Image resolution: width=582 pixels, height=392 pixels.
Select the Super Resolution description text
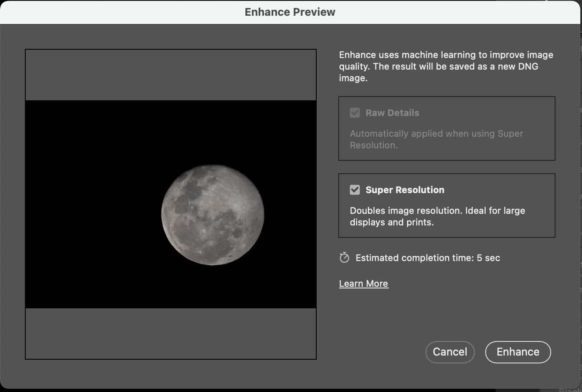tap(437, 216)
